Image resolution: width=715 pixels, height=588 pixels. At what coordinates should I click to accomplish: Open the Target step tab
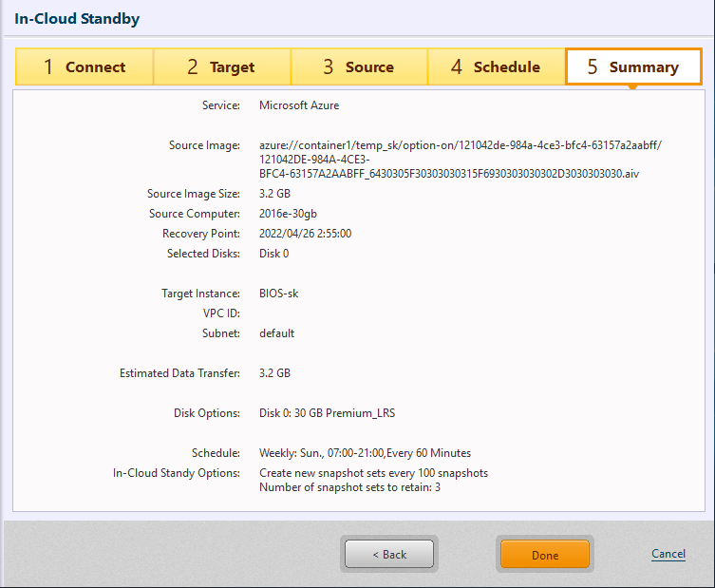tap(221, 67)
